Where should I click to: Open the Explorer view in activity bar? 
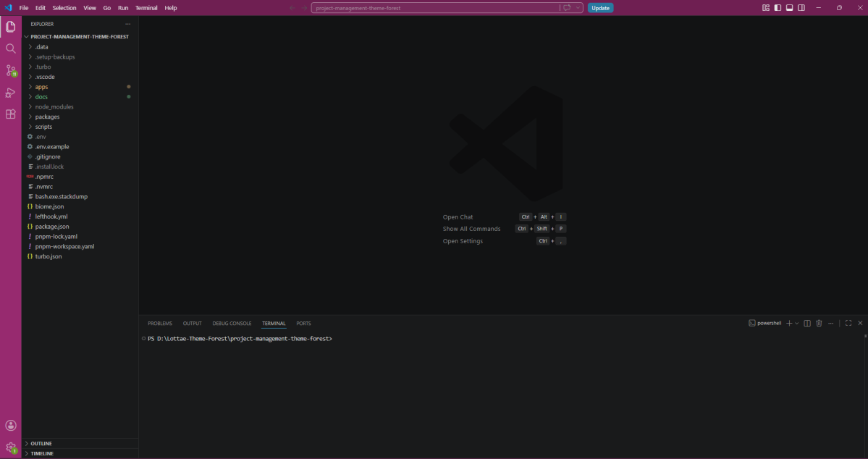pyautogui.click(x=11, y=27)
